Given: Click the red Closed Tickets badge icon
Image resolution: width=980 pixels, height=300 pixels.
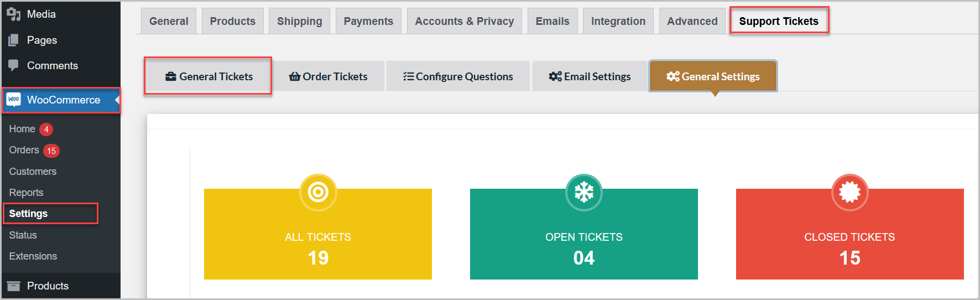Looking at the screenshot, I should click(x=850, y=193).
